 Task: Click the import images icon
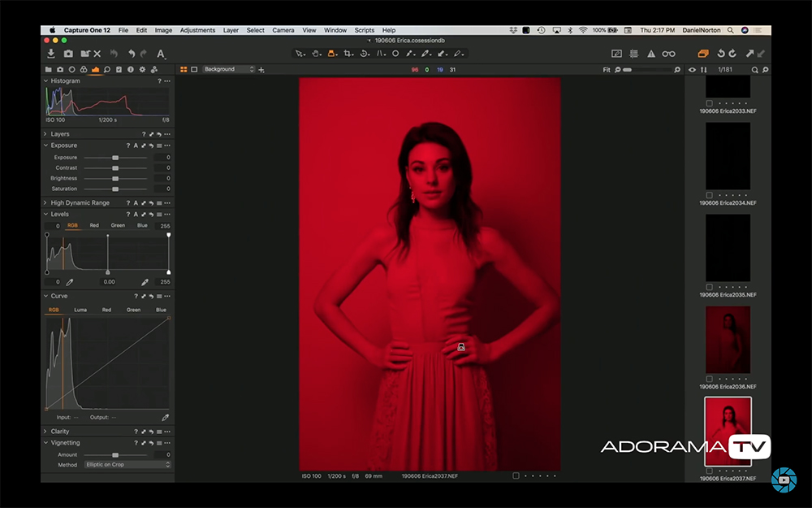pyautogui.click(x=52, y=54)
